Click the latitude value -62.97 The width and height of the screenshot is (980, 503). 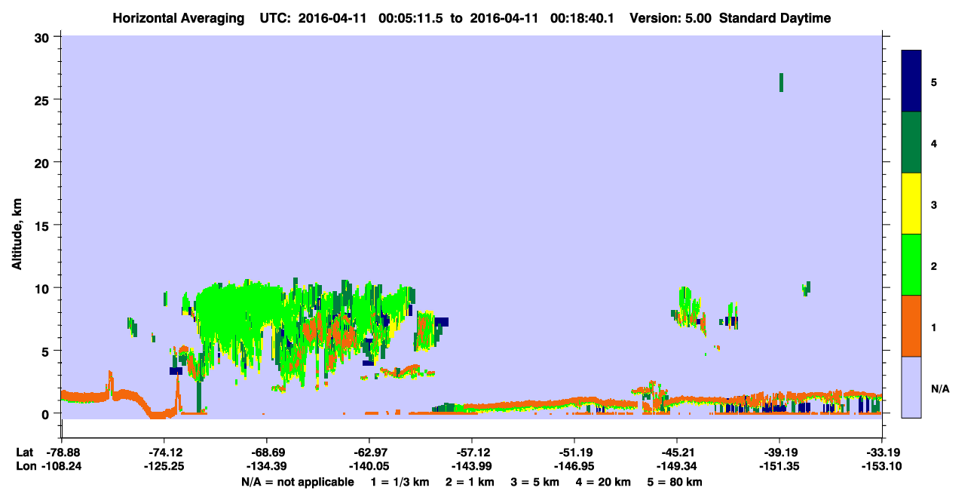point(369,452)
